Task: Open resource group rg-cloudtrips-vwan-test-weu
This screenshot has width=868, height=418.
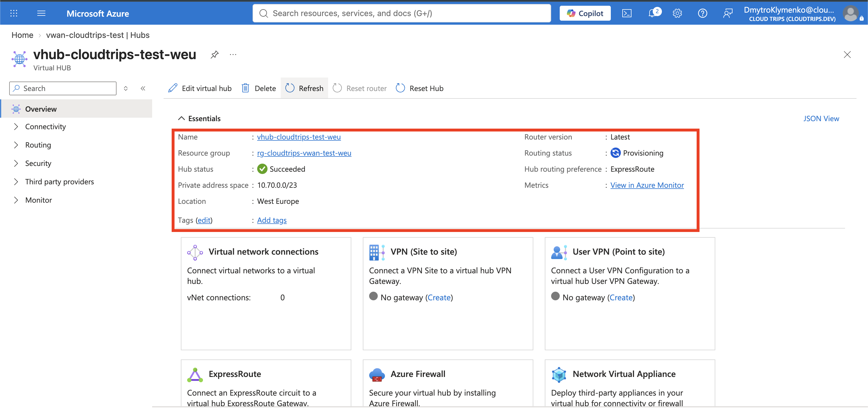Action: tap(304, 153)
